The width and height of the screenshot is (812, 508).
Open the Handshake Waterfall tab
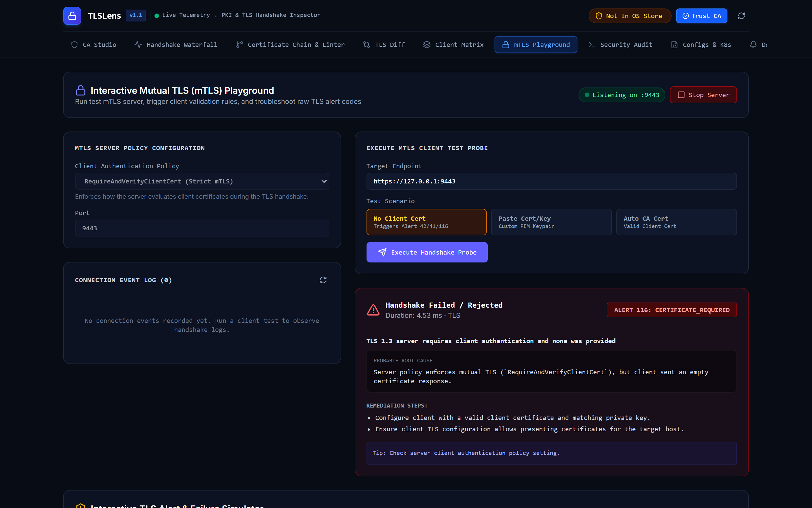[x=176, y=45]
